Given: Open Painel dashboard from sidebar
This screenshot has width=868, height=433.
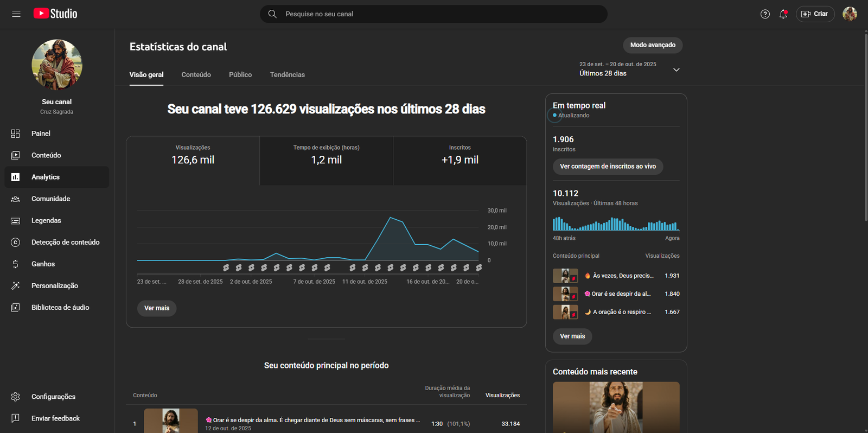Looking at the screenshot, I should [x=41, y=133].
